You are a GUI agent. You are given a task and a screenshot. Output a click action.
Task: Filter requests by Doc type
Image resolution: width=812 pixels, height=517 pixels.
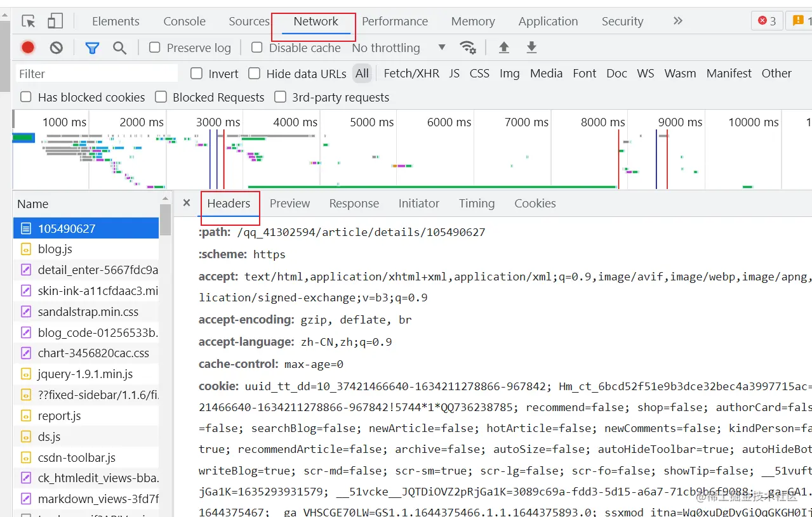click(616, 74)
